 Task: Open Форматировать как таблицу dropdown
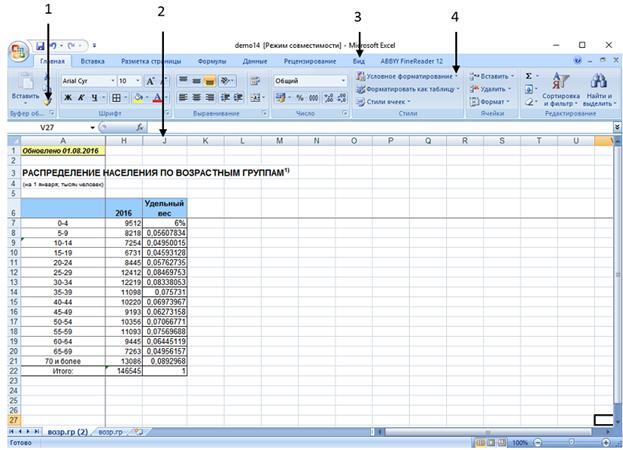408,89
